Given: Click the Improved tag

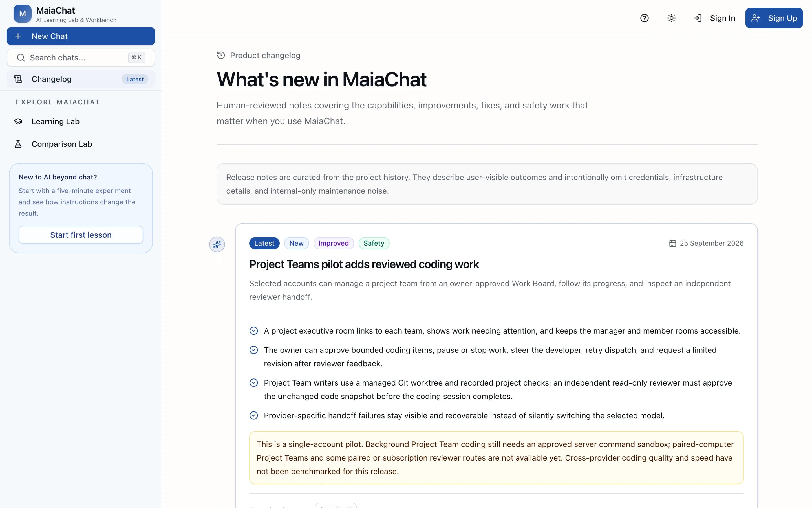Looking at the screenshot, I should 334,243.
